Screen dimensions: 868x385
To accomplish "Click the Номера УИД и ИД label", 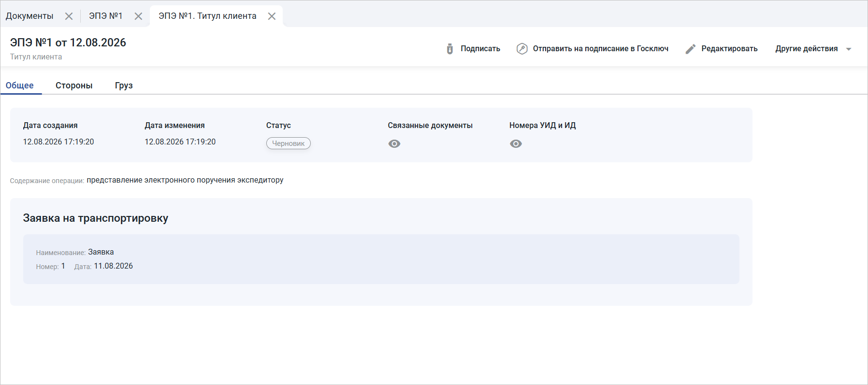I will tap(543, 126).
